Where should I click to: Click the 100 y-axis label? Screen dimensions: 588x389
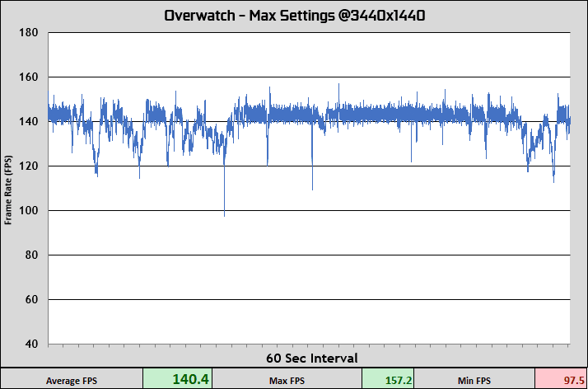29,210
